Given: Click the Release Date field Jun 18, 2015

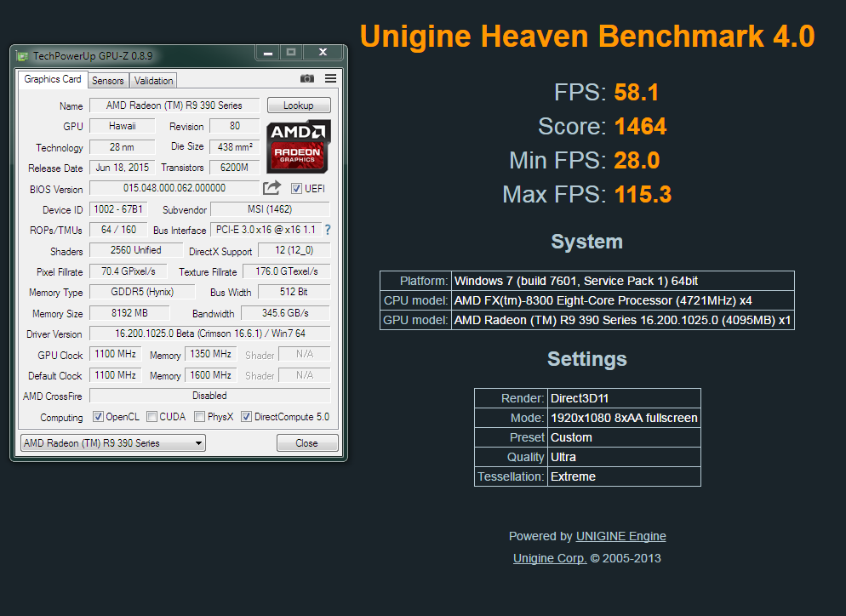Looking at the screenshot, I should pos(123,168).
